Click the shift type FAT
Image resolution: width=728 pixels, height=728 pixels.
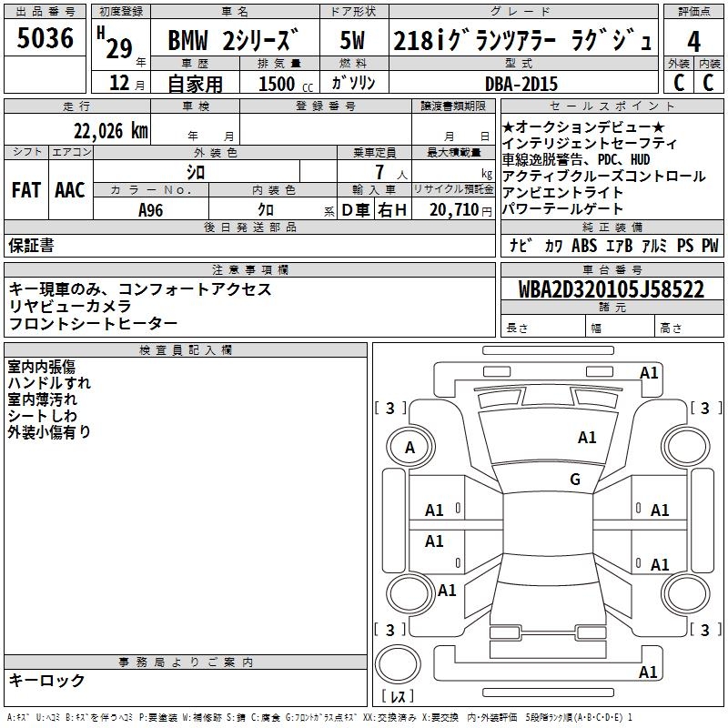(x=26, y=190)
